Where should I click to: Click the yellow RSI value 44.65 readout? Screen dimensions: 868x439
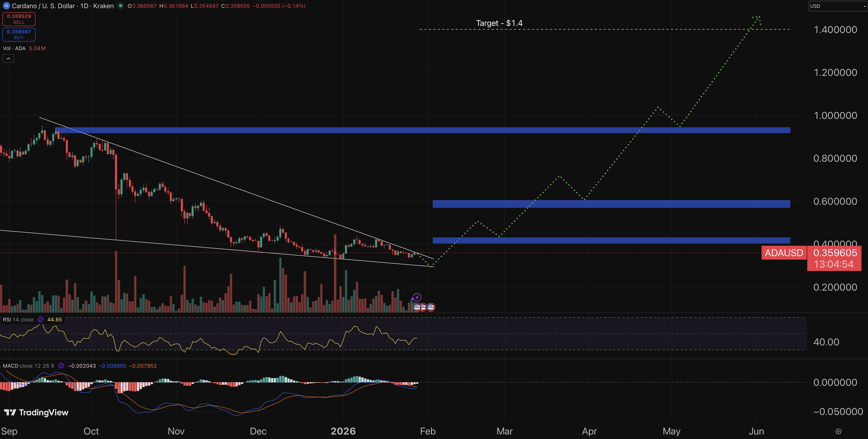pyautogui.click(x=54, y=319)
